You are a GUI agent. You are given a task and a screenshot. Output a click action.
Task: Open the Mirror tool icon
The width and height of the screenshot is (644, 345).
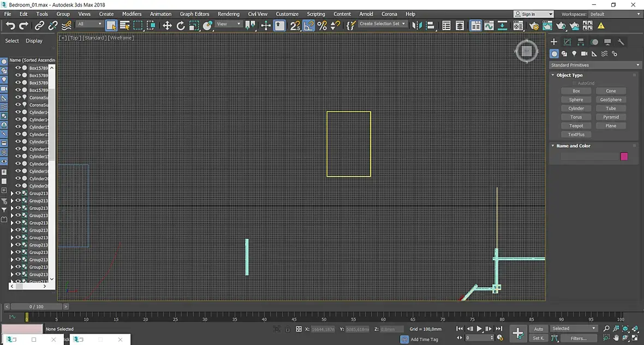click(x=417, y=26)
